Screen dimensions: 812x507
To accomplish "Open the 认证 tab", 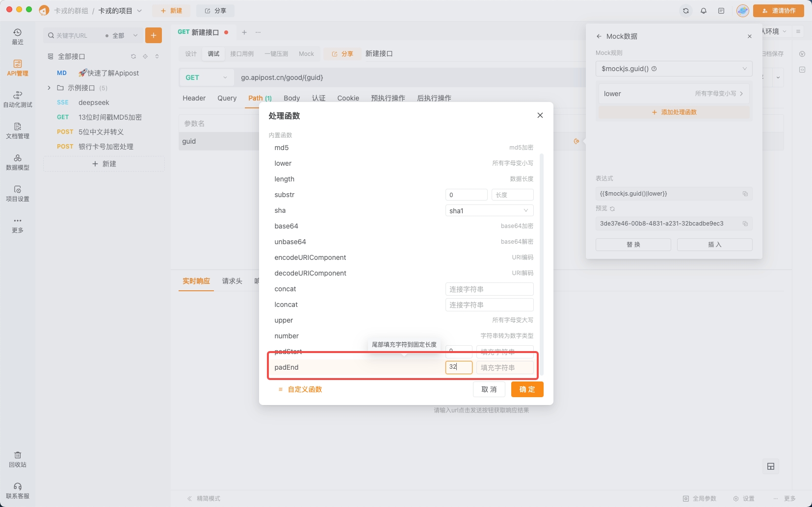I will pyautogui.click(x=319, y=98).
